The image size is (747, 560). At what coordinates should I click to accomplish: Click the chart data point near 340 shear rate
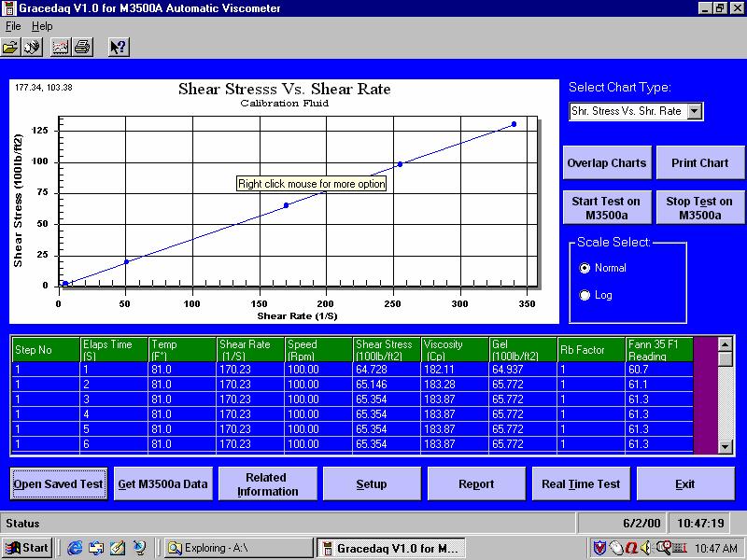pos(514,124)
